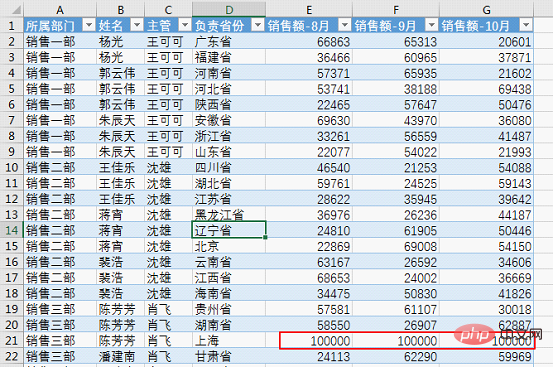Image resolution: width=553 pixels, height=367 pixels.
Task: Open the 销售额-9月 filter dropdown
Action: (x=431, y=25)
